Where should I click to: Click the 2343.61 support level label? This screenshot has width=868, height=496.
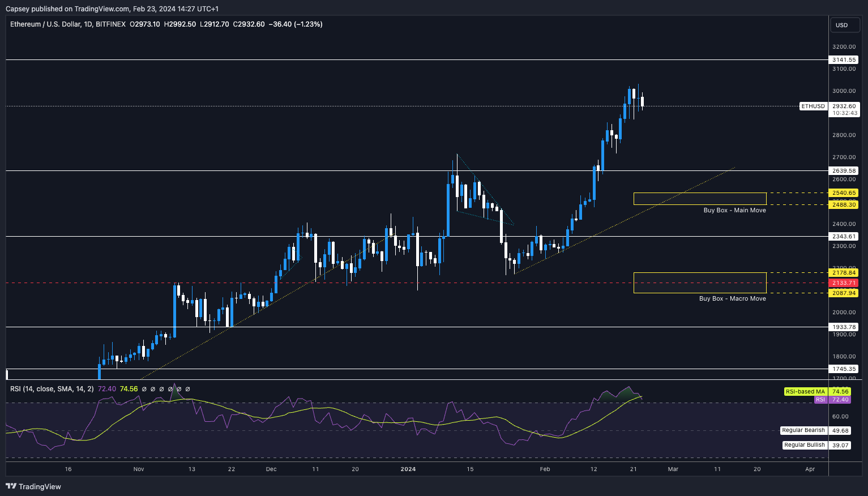[844, 237]
